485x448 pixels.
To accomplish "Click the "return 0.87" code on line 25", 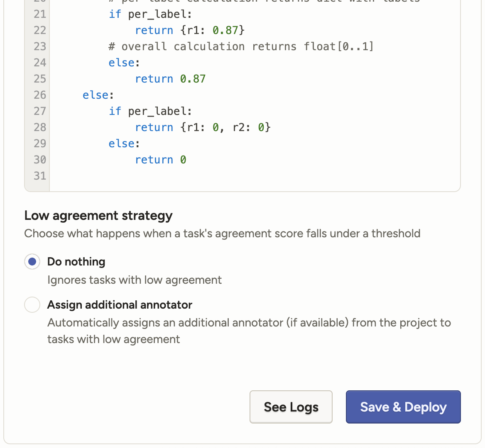I will tap(170, 79).
